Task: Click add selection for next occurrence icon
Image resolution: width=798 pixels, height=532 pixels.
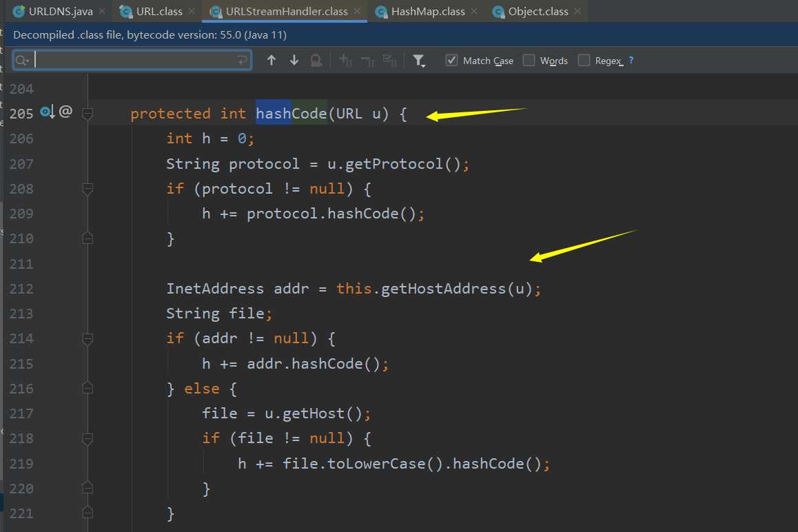Action: (345, 61)
